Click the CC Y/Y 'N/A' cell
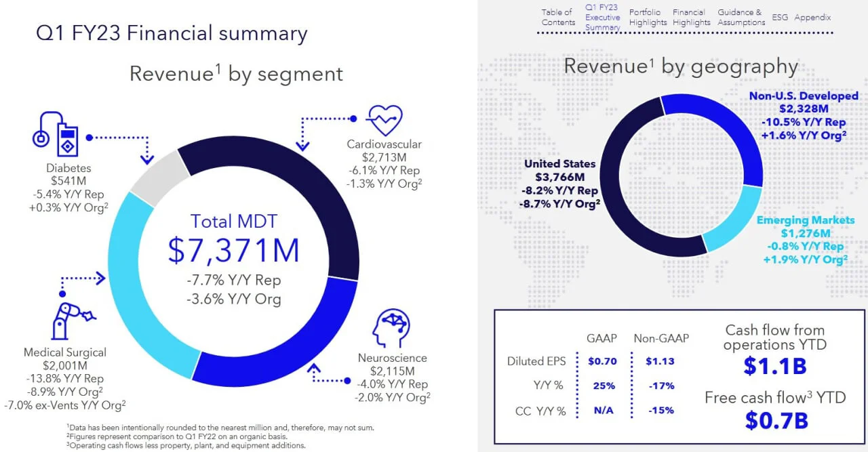 [604, 411]
